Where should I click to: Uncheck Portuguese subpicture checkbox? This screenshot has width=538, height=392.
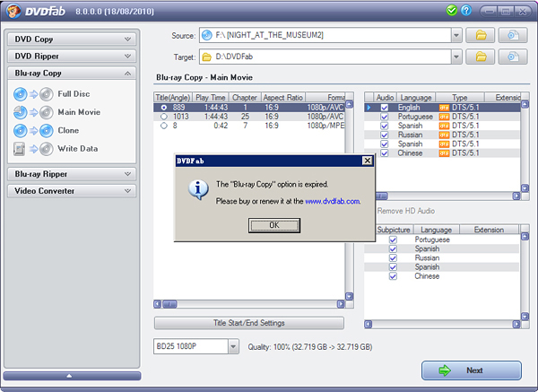393,240
